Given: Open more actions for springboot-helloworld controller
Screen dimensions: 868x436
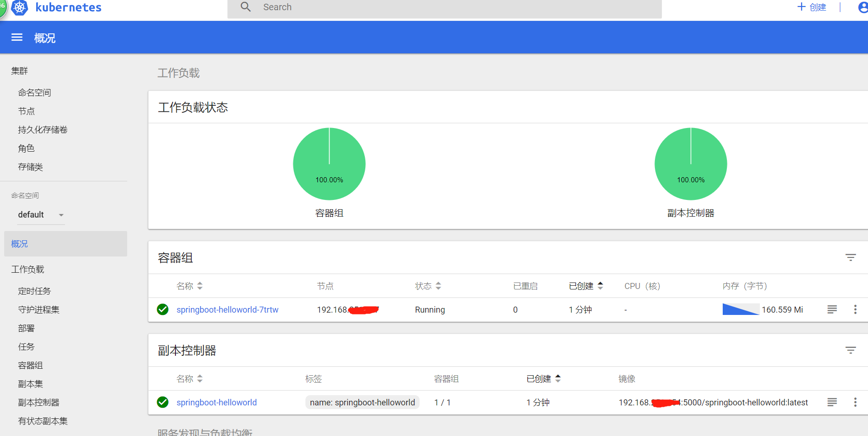Looking at the screenshot, I should pyautogui.click(x=855, y=402).
